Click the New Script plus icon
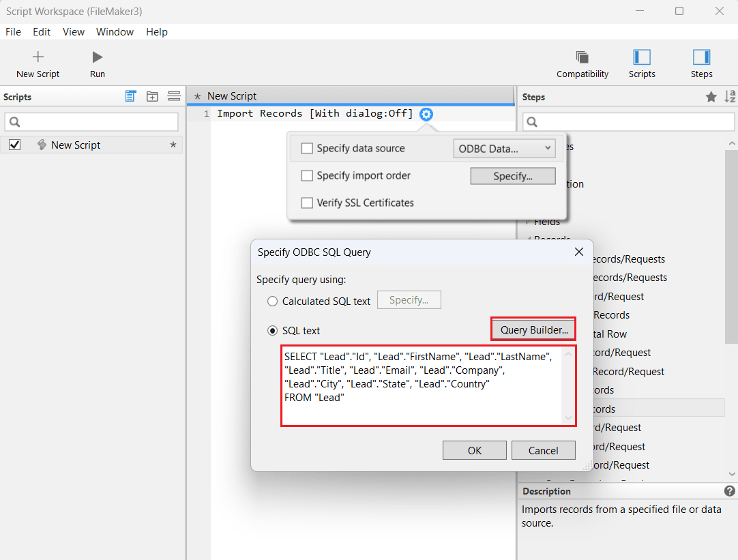The width and height of the screenshot is (738, 560). point(38,57)
